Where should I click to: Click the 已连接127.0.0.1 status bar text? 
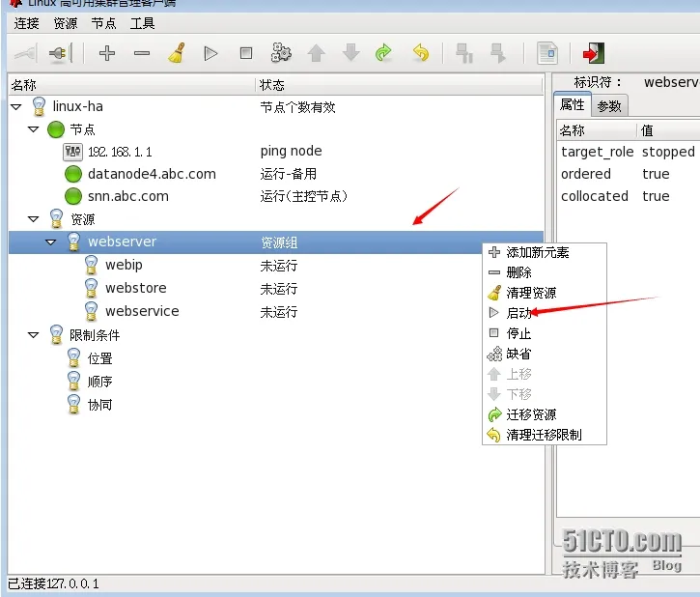click(x=53, y=584)
